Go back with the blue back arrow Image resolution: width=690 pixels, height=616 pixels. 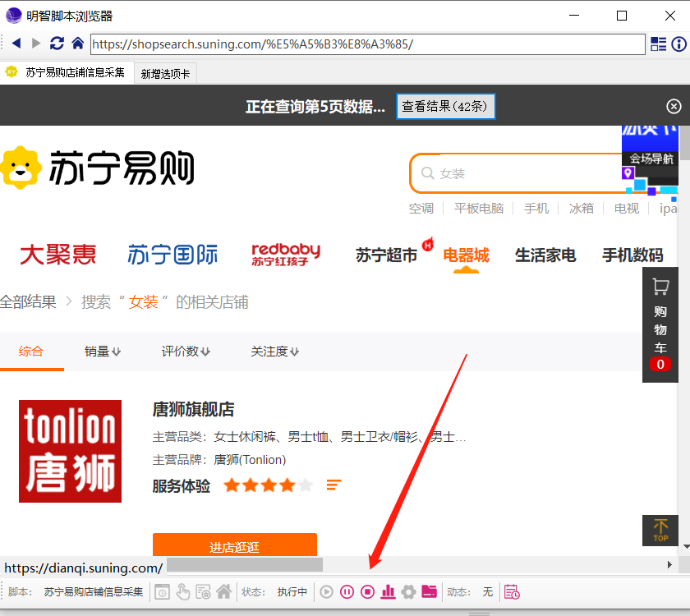pyautogui.click(x=16, y=43)
